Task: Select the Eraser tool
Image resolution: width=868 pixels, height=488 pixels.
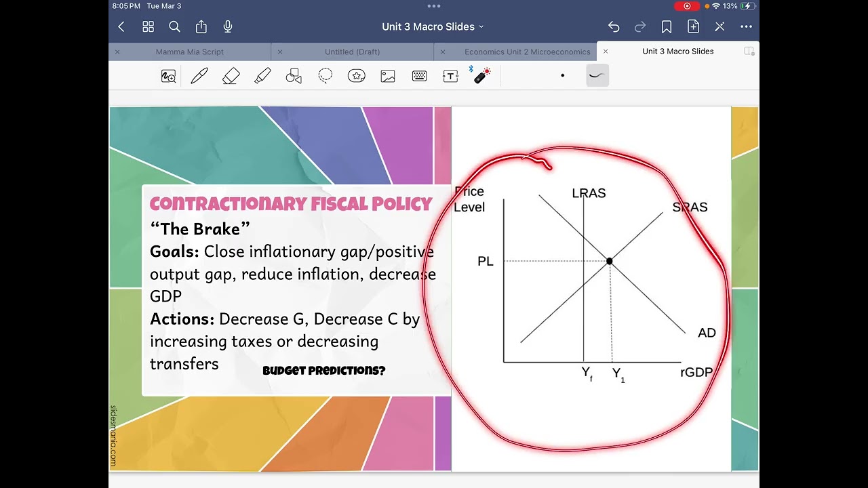Action: 231,76
